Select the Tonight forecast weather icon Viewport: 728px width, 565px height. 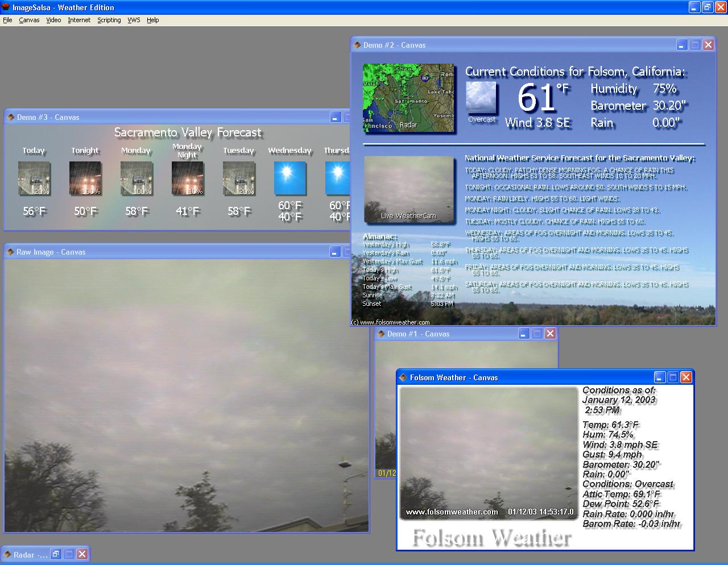pos(85,178)
